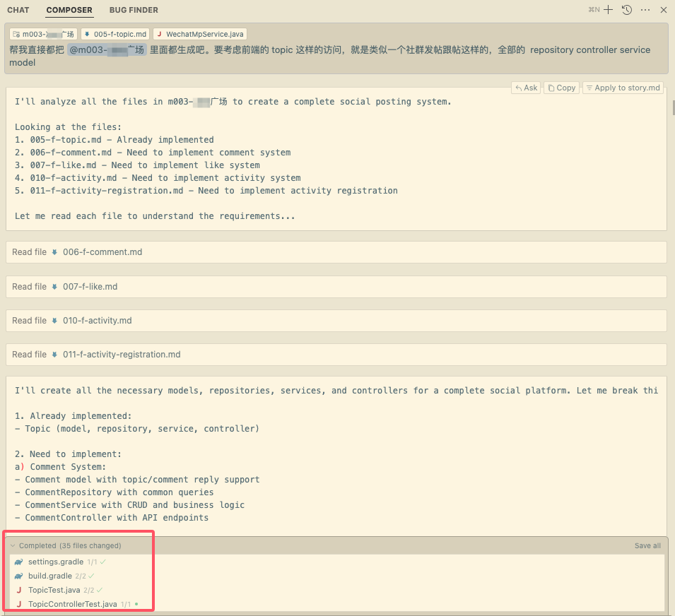Viewport: 675px width, 616px height.
Task: Click markdown icon beside 007-f-like.md
Action: pos(54,287)
